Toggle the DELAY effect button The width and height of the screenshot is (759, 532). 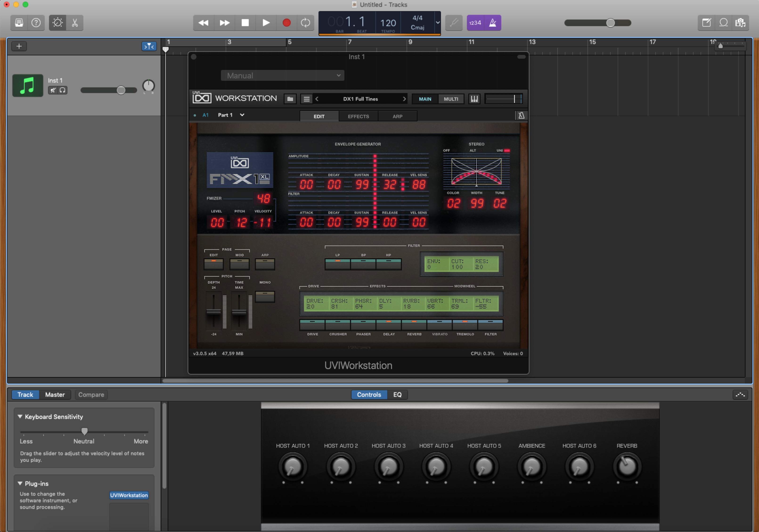coord(388,325)
